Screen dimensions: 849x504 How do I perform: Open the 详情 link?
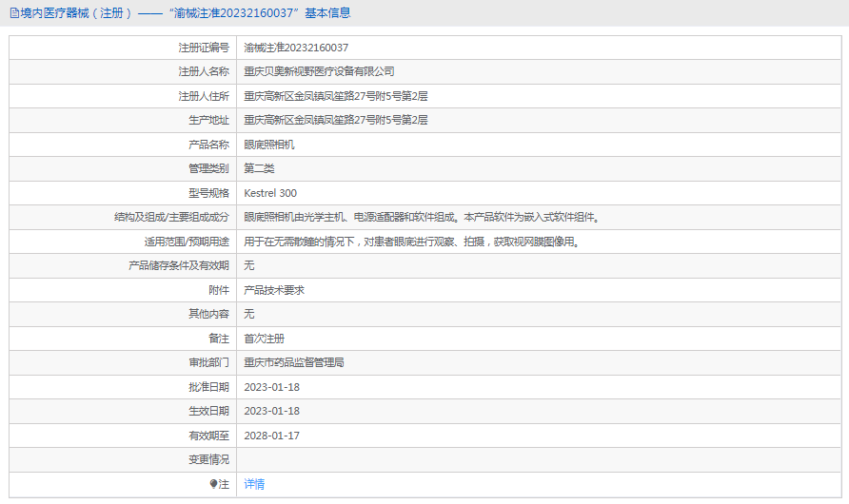click(254, 484)
